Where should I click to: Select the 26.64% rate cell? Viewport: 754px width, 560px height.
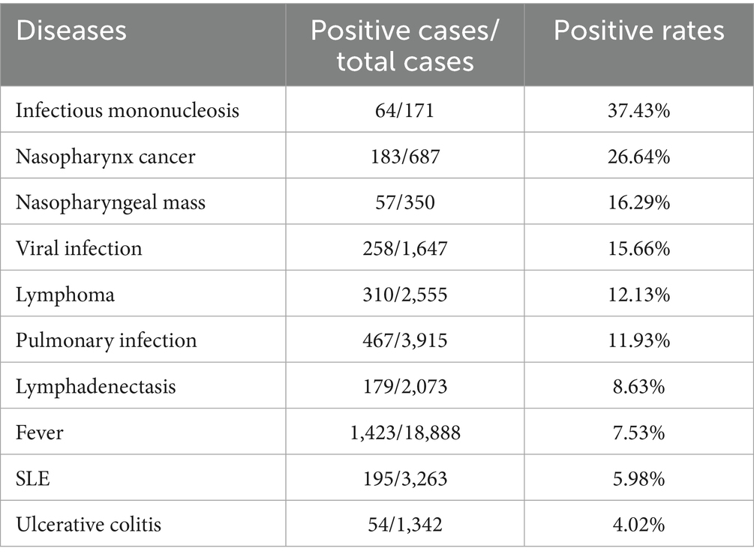pyautogui.click(x=638, y=157)
